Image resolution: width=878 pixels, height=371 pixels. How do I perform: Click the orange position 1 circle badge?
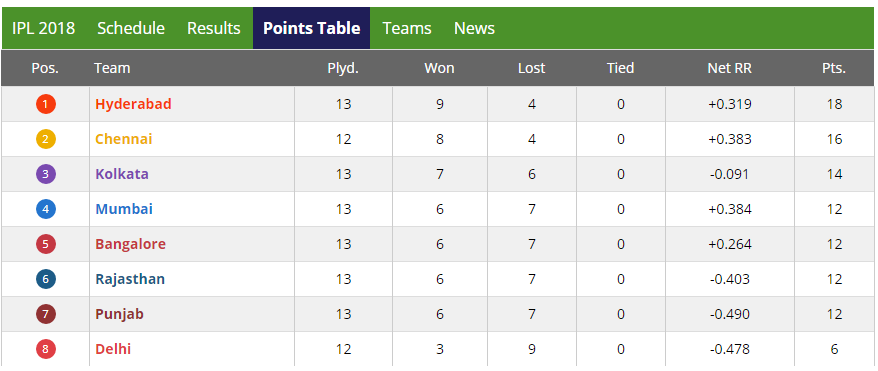(x=45, y=104)
